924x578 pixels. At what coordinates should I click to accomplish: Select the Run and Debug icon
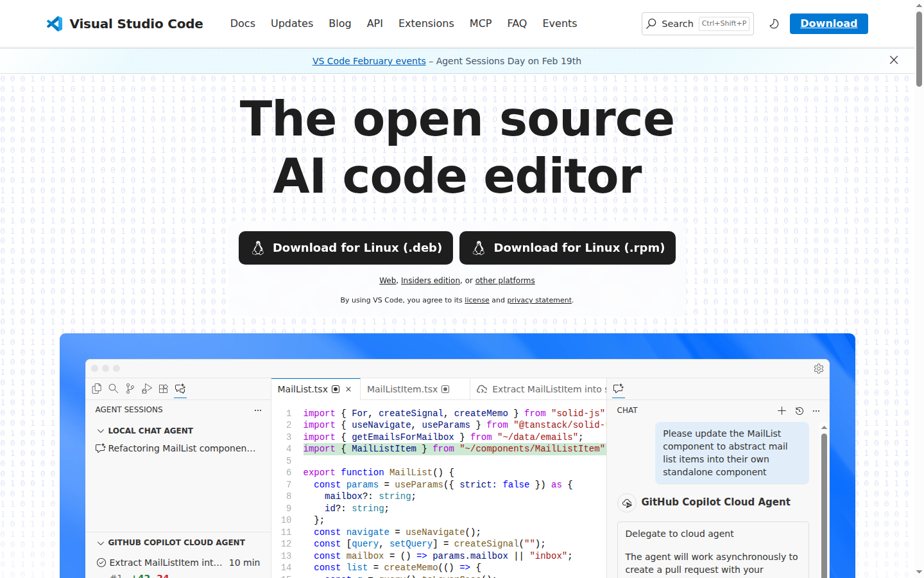click(x=147, y=389)
